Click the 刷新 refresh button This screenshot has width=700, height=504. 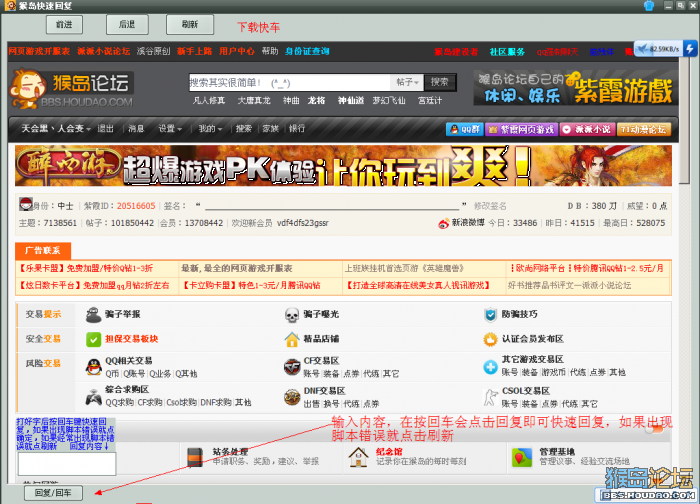[190, 25]
